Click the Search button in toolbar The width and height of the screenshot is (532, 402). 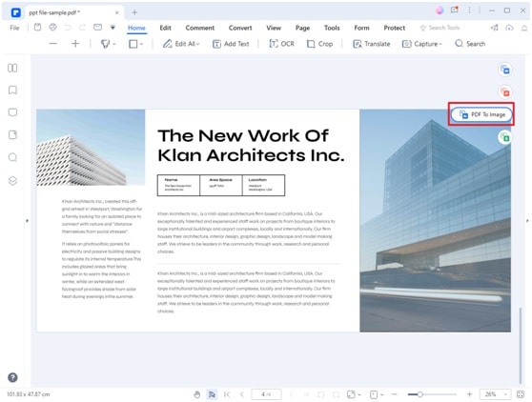470,44
